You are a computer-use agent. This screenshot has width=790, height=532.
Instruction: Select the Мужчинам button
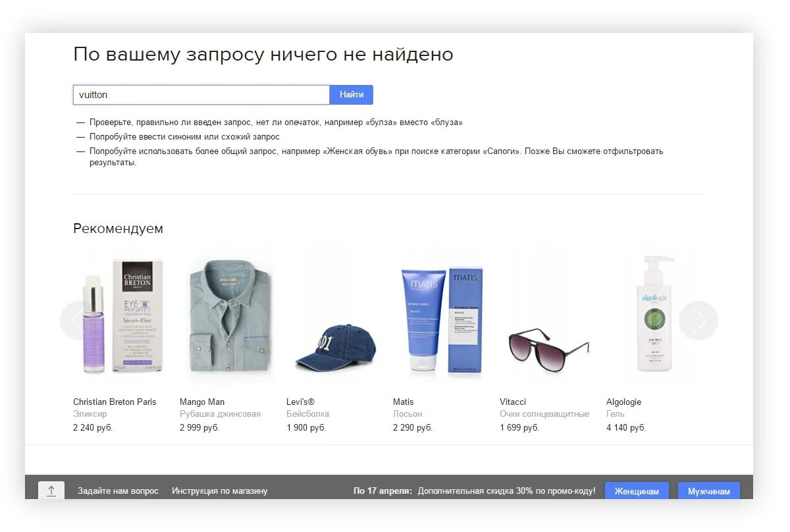pos(709,491)
